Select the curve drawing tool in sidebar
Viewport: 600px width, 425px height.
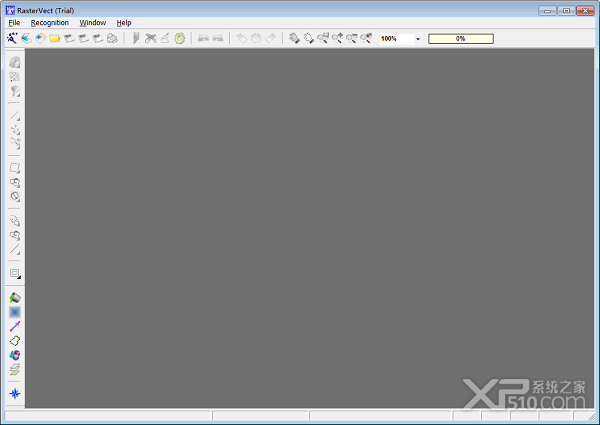pos(15,144)
